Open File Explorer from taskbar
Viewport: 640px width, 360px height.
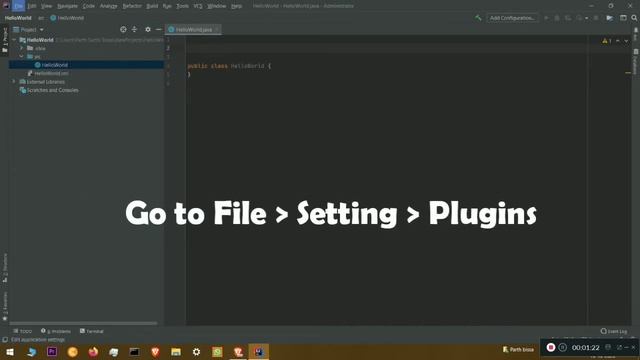(x=176, y=351)
